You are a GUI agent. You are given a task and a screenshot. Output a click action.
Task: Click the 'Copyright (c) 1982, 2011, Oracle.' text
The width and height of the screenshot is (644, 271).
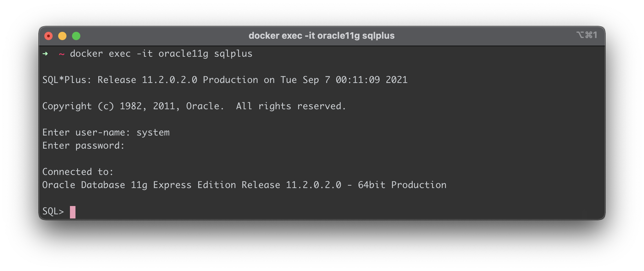[133, 106]
